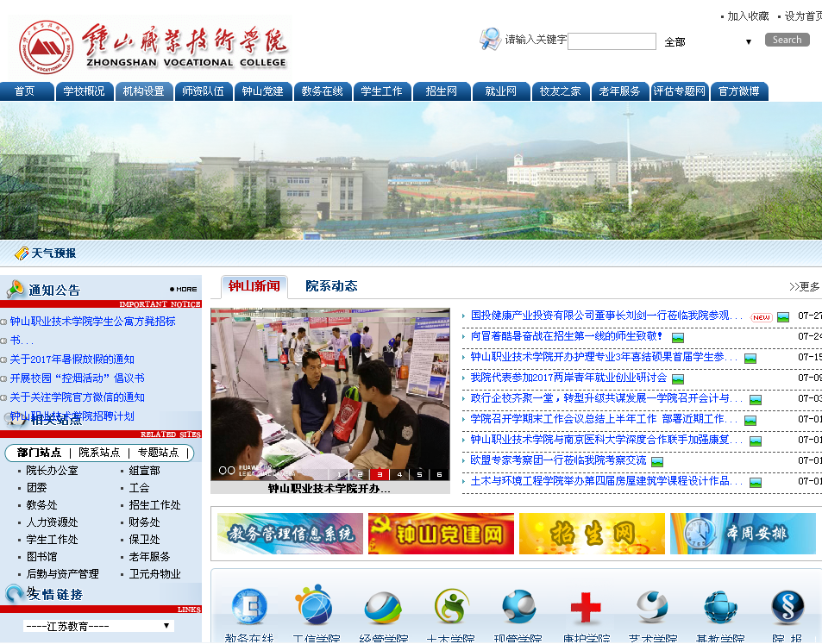
Task: Open the 院报 section-symbol icon
Action: point(787,607)
